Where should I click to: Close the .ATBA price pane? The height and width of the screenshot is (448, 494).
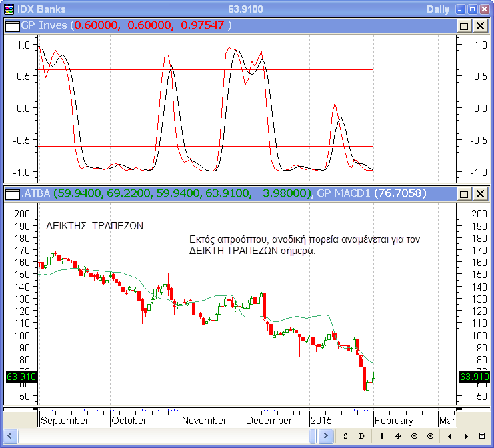(x=481, y=194)
